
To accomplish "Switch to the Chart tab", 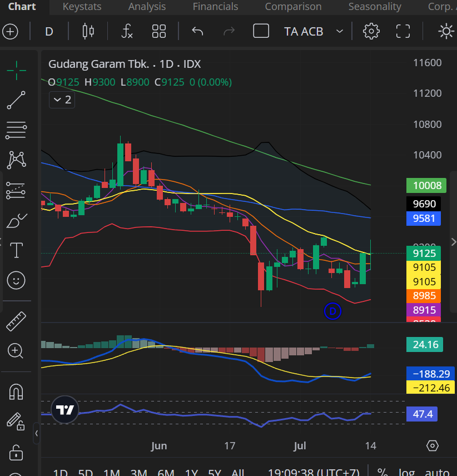I will coord(22,7).
